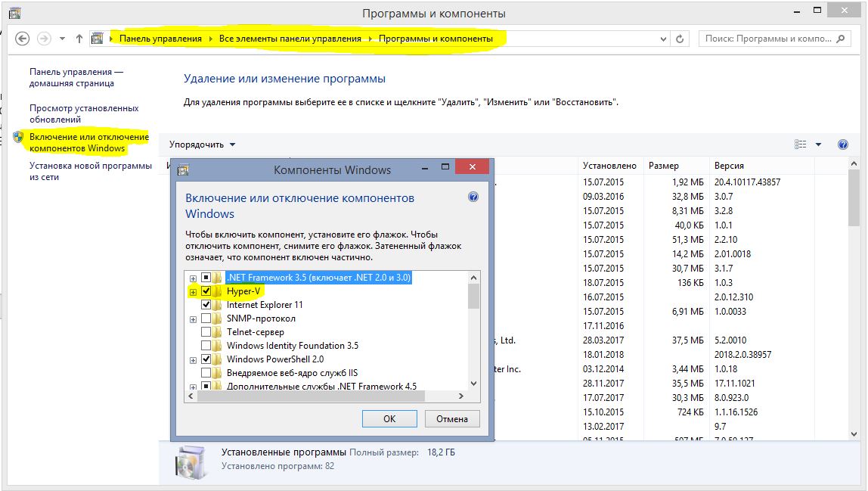Toggle Windows PowerShell 2.0 checkbox
This screenshot has width=868, height=491.
click(206, 359)
